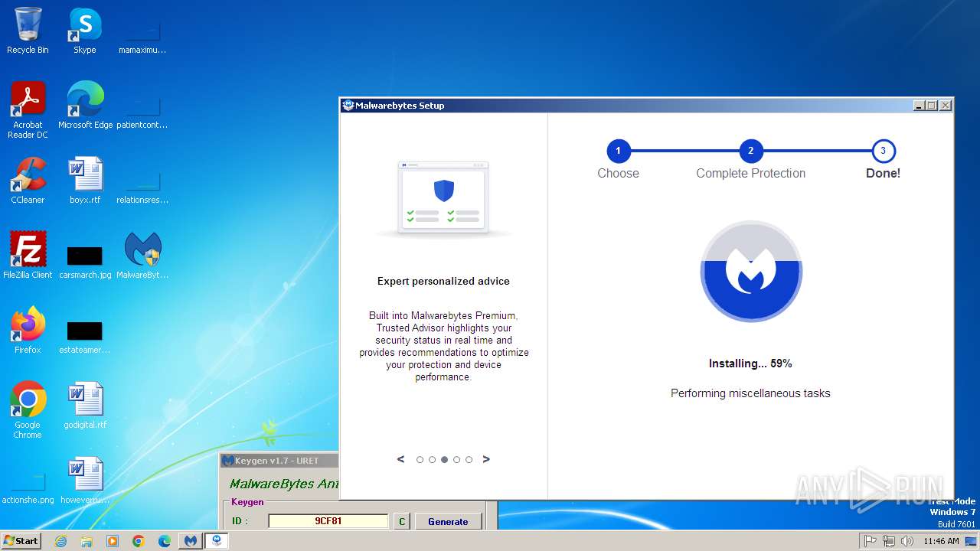Select third carousel dot in Setup
This screenshot has width=980, height=551.
click(x=444, y=460)
